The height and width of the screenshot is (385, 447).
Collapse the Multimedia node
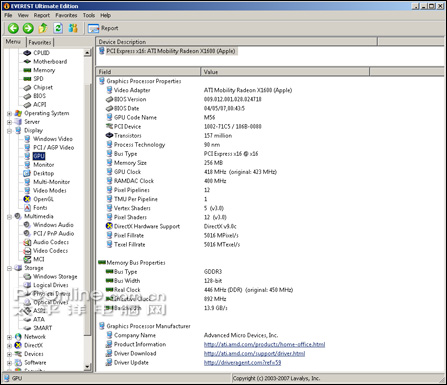(x=9, y=217)
